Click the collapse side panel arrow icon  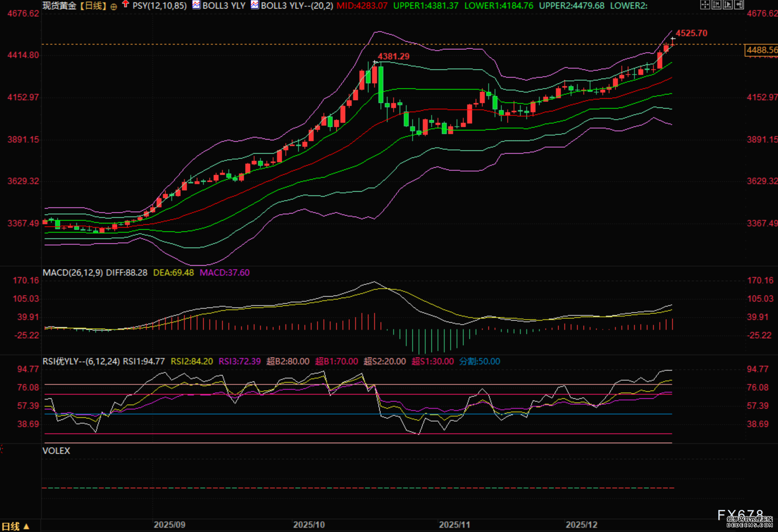[x=739, y=5]
